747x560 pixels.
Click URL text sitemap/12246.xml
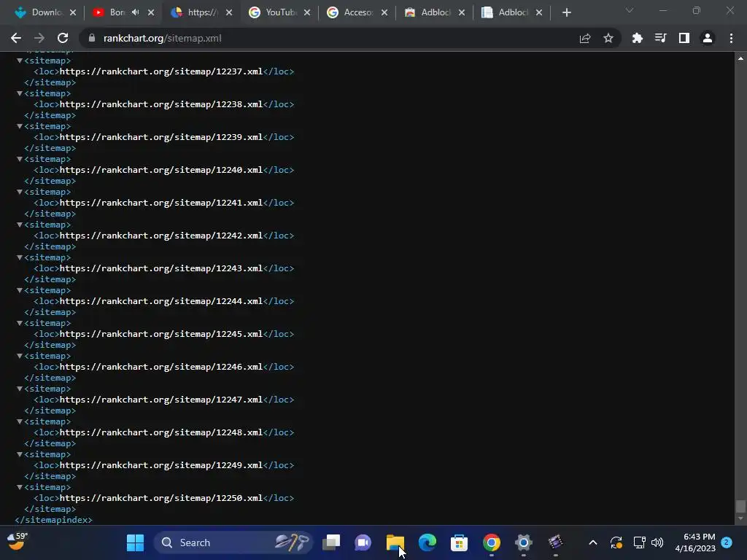(x=161, y=367)
